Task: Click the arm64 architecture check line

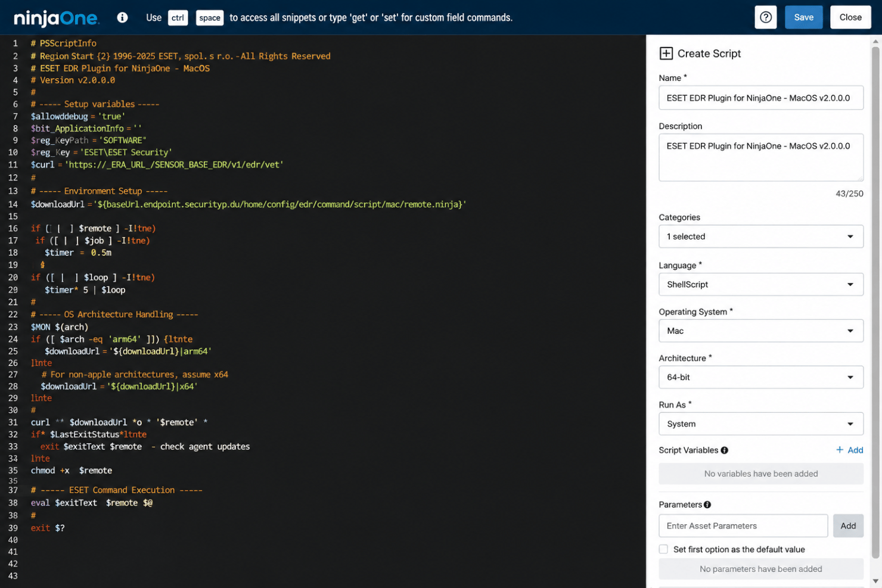Action: (112, 339)
